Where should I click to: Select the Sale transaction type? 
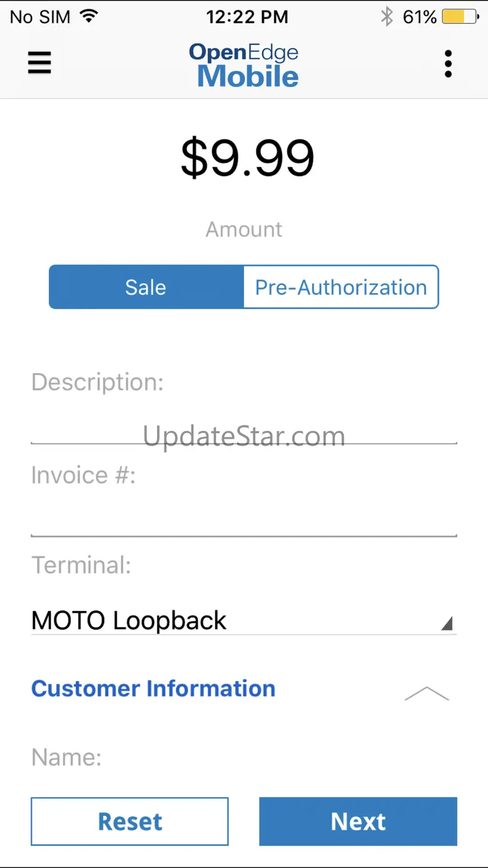tap(146, 287)
